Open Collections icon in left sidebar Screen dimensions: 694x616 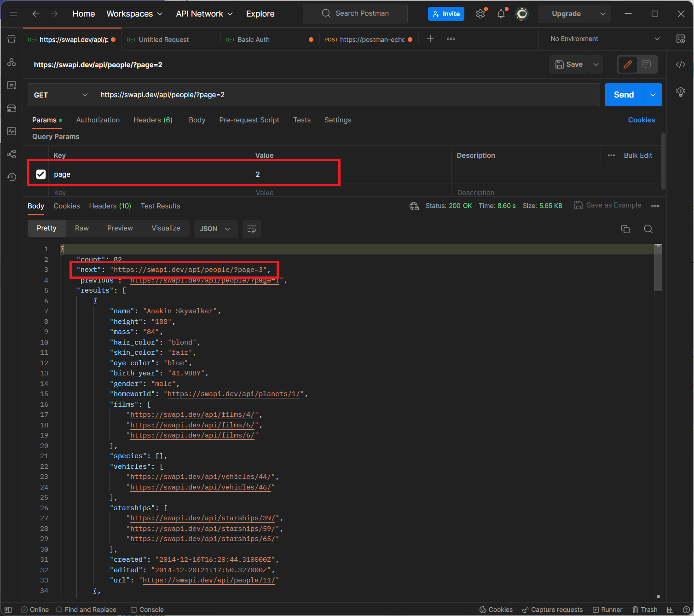12,39
